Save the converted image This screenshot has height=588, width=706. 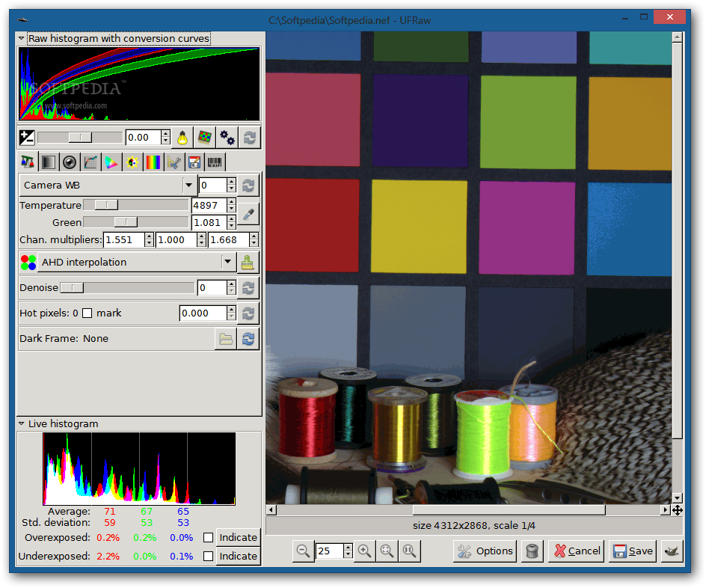pyautogui.click(x=633, y=551)
